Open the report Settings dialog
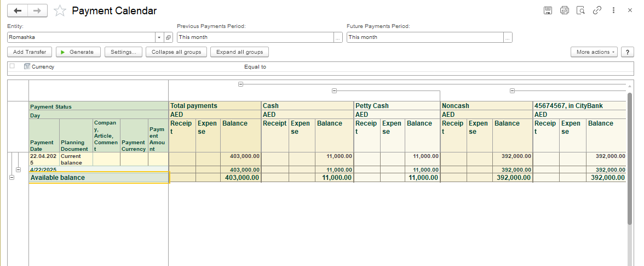The height and width of the screenshot is (266, 644). pyautogui.click(x=123, y=52)
